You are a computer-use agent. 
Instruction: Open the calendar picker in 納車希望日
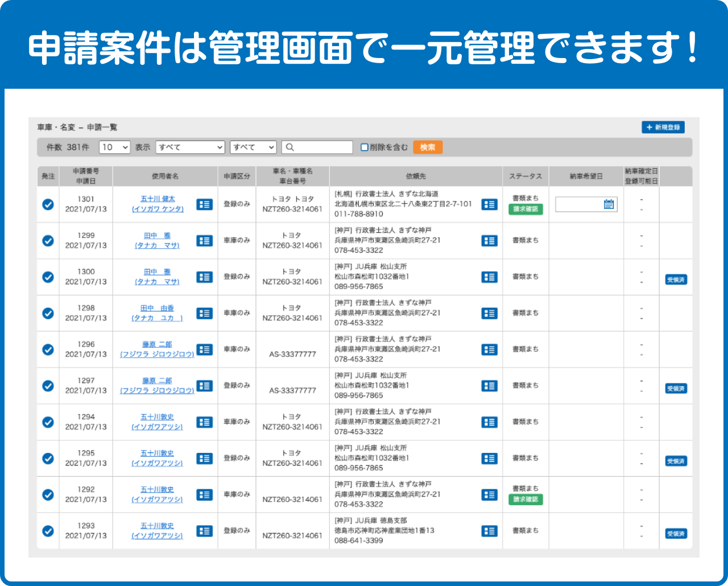point(609,204)
